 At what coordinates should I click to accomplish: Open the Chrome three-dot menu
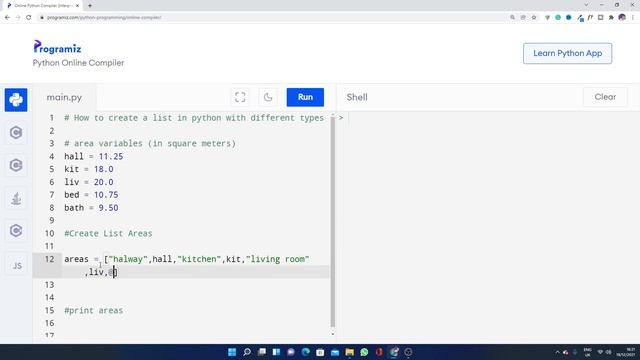tap(633, 18)
